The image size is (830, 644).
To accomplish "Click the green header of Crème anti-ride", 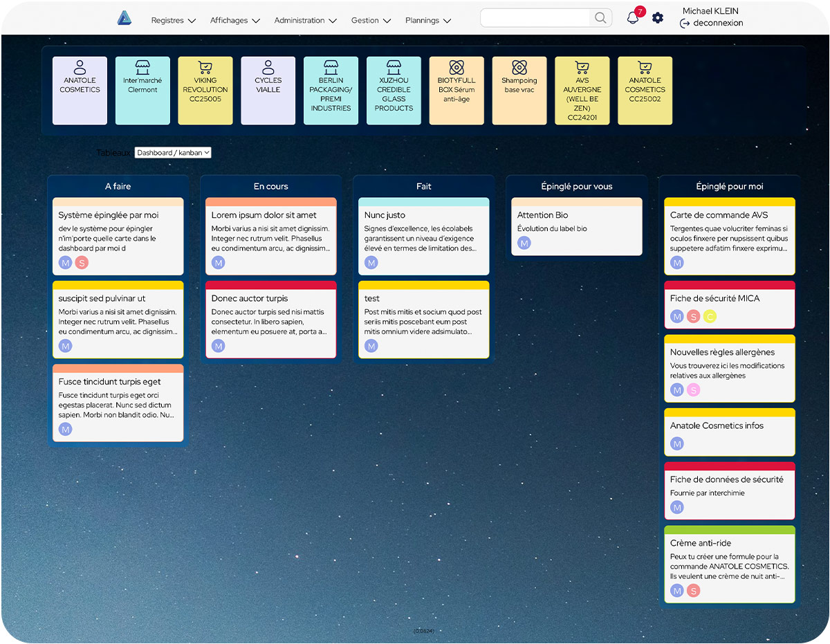I will point(729,530).
